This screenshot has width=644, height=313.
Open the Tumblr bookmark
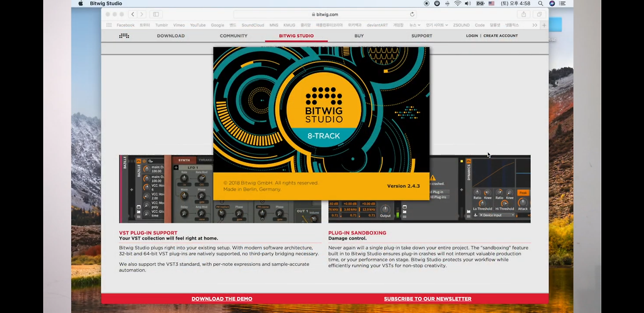click(x=161, y=25)
